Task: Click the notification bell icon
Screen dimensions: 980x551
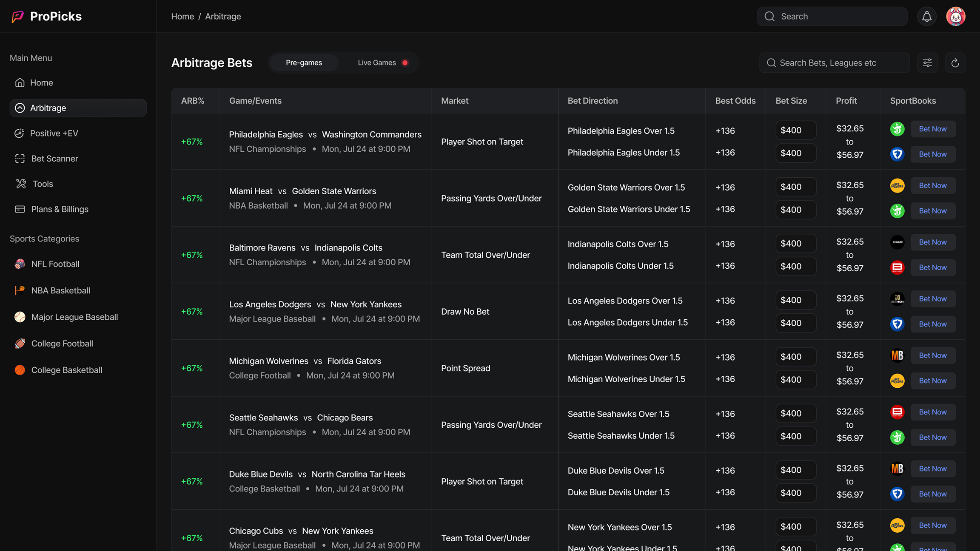Action: pos(926,17)
